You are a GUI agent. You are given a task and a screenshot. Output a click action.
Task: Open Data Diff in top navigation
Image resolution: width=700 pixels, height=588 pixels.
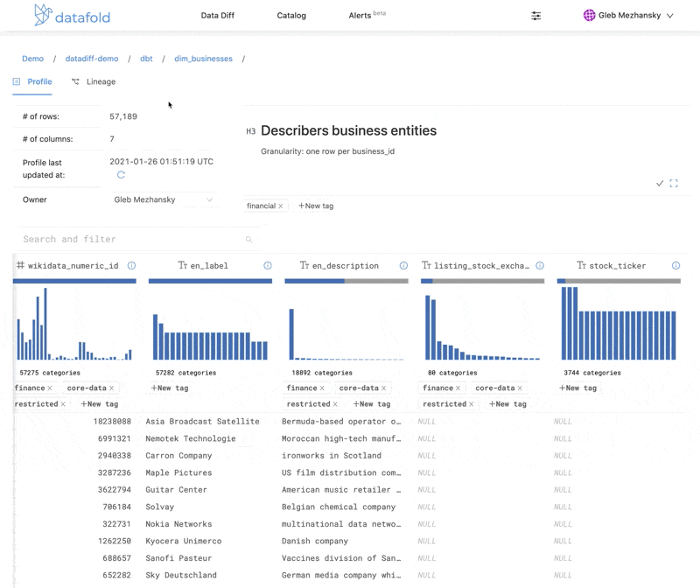(x=217, y=16)
